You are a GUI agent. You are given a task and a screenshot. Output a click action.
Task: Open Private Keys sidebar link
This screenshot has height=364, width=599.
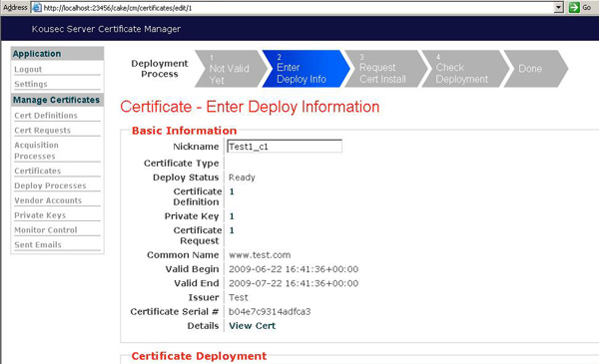pyautogui.click(x=40, y=215)
